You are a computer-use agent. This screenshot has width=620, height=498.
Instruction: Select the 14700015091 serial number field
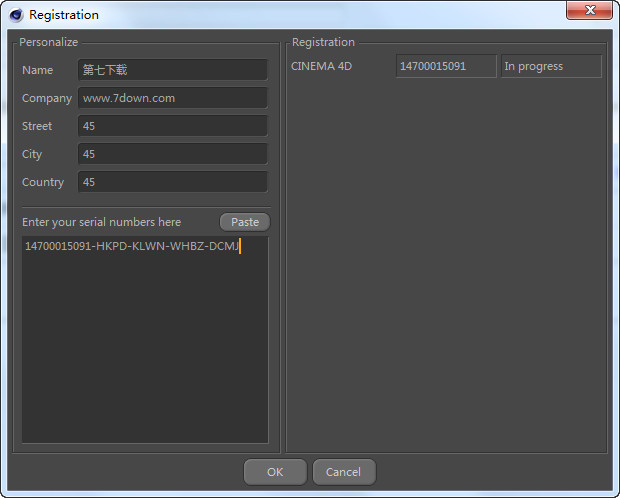point(446,66)
